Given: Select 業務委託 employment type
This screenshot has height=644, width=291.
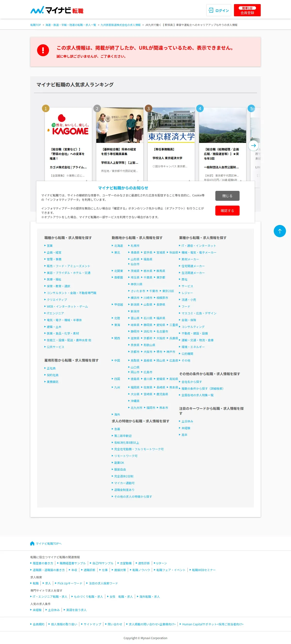Looking at the screenshot, I should (53, 382).
